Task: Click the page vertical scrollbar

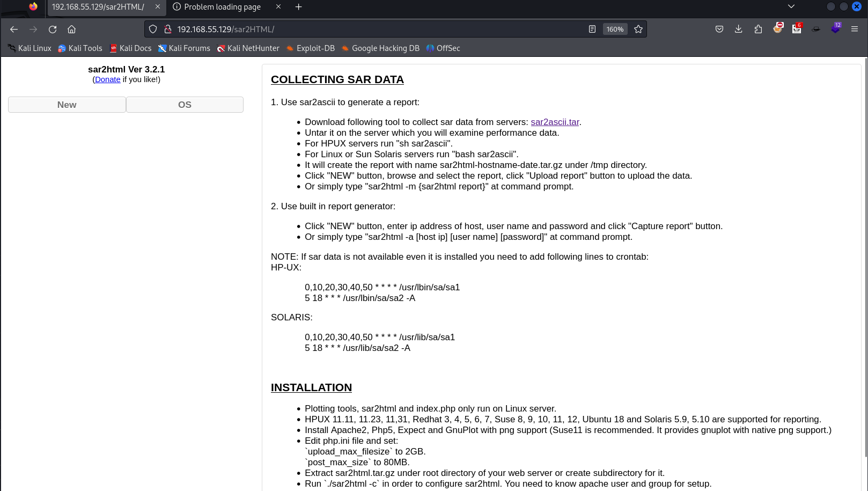Action: 865,258
